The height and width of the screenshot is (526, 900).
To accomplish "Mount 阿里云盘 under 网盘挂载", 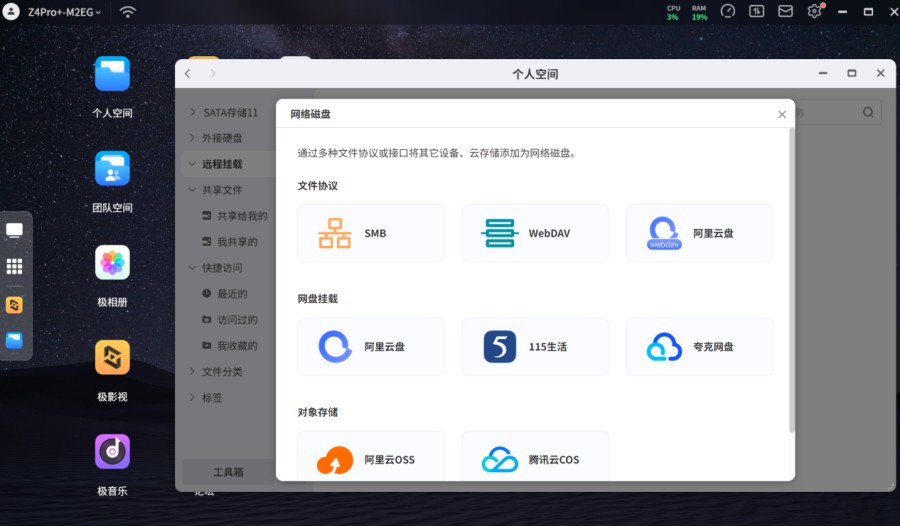I will click(x=371, y=346).
